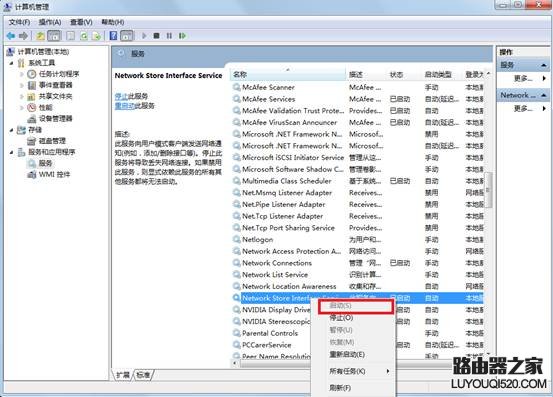This screenshot has width=553, height=397.
Task: Sort by the 启动类型 column header
Action: tap(441, 74)
